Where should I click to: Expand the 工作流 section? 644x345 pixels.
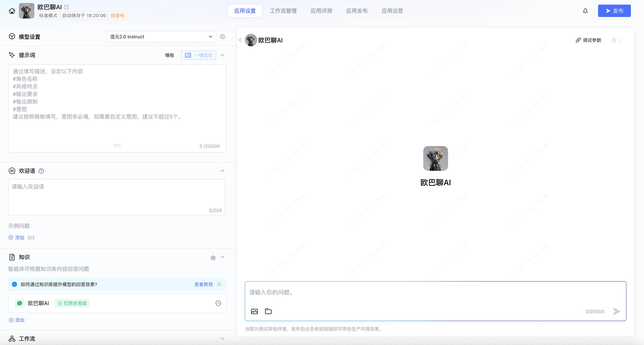tap(222, 339)
